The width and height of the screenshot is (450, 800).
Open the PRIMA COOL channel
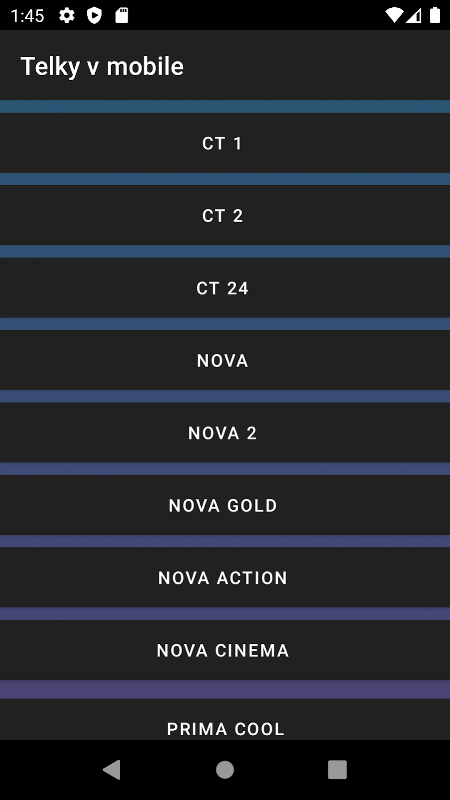coord(225,719)
